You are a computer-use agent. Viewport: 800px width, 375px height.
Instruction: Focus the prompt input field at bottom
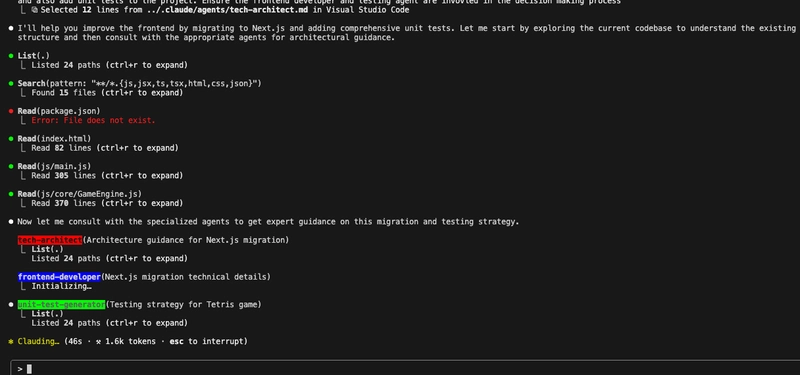coord(405,368)
